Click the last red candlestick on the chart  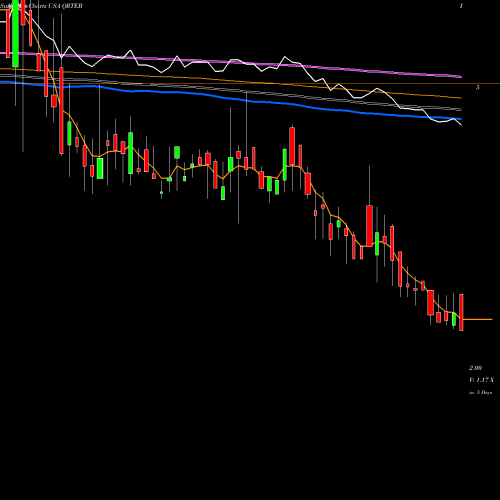tap(461, 312)
